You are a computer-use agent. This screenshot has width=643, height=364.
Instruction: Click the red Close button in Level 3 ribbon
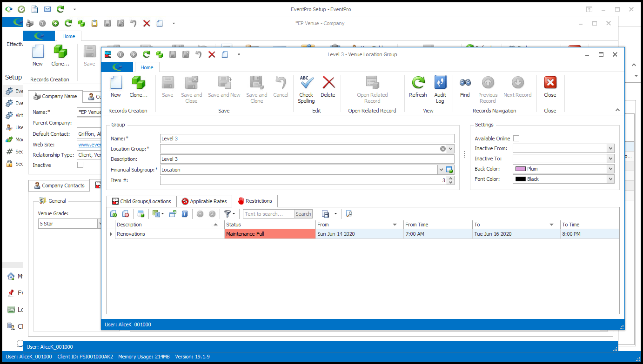point(550,87)
